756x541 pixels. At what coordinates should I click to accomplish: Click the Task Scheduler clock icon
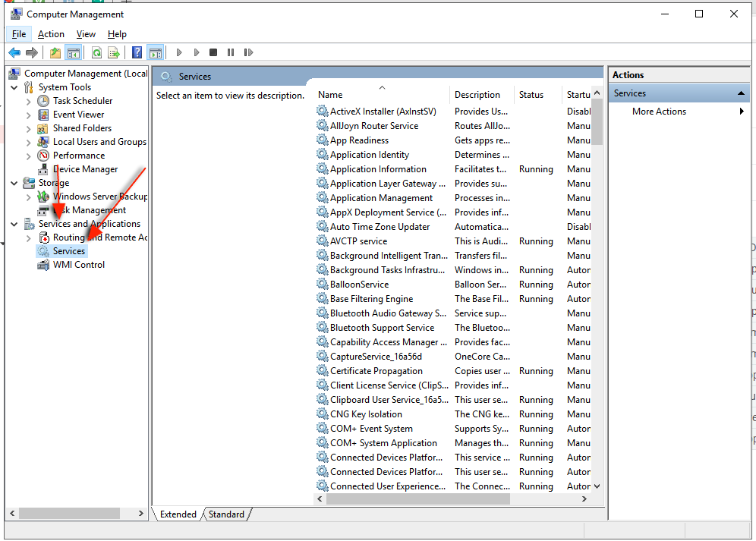coord(43,101)
